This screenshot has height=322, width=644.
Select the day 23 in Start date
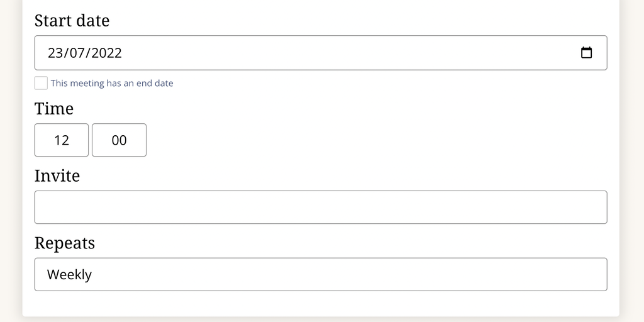point(55,53)
